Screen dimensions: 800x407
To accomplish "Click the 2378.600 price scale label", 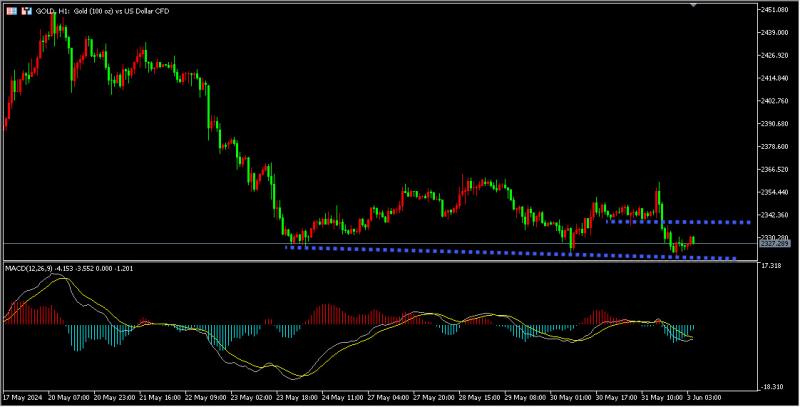I will click(775, 147).
